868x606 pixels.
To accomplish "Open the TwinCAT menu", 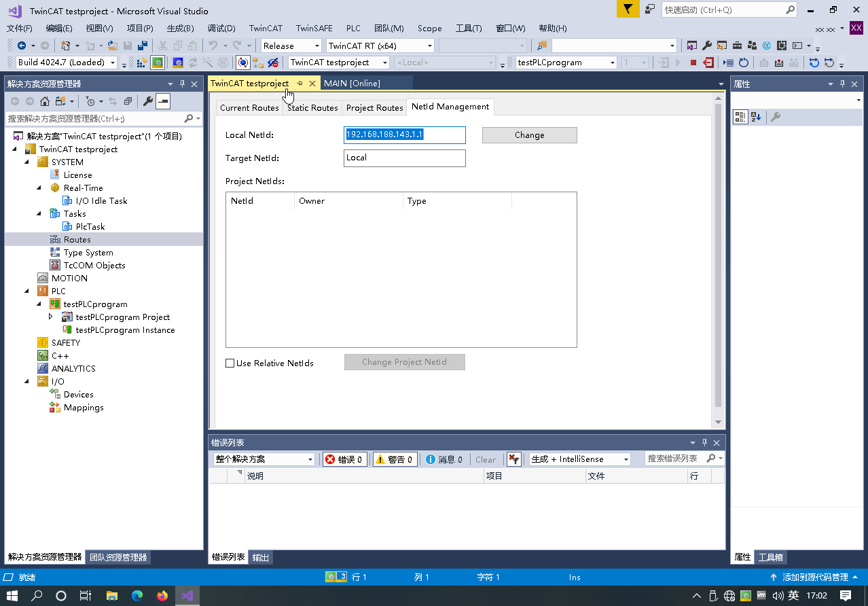I will [266, 28].
